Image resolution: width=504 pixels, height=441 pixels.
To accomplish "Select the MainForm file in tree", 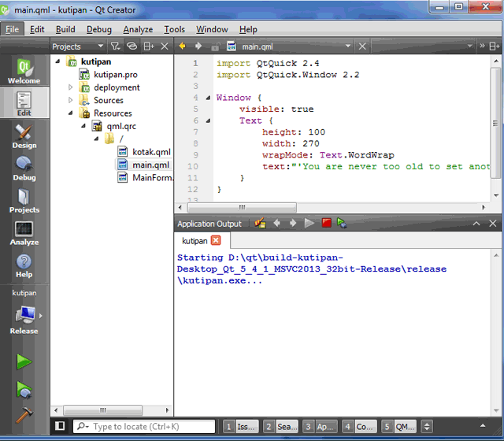I will pyautogui.click(x=145, y=177).
